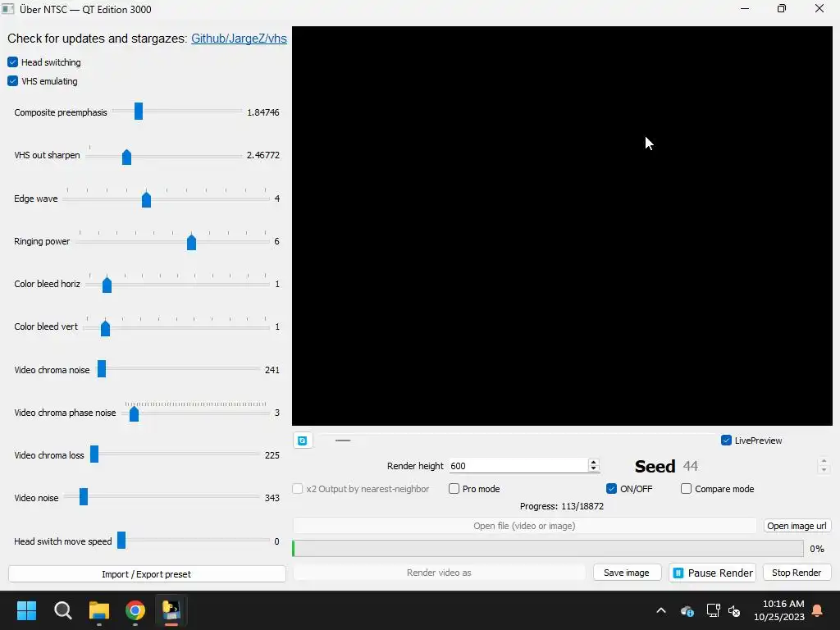Click the Video chroma noise value 241
This screenshot has height=630, width=840.
(272, 370)
